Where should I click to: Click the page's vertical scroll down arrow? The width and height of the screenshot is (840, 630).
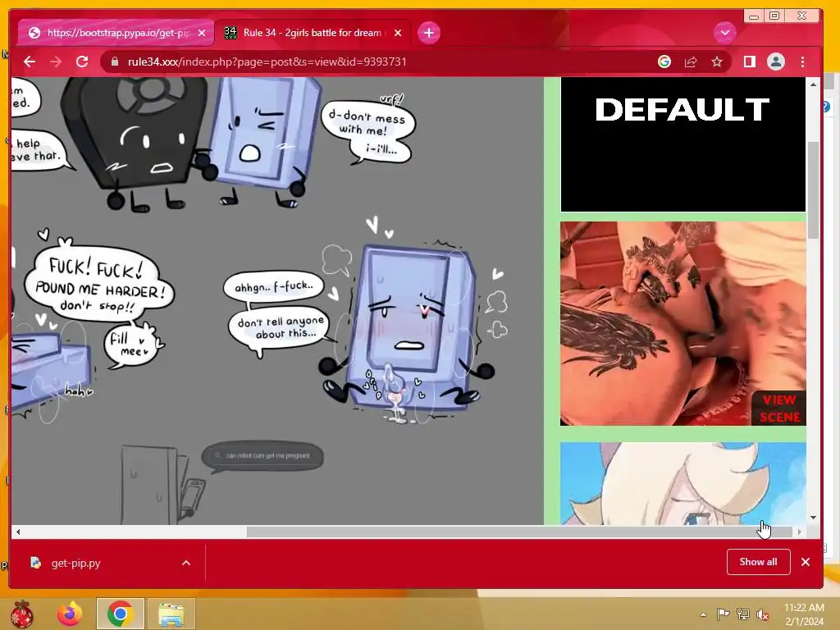813,518
